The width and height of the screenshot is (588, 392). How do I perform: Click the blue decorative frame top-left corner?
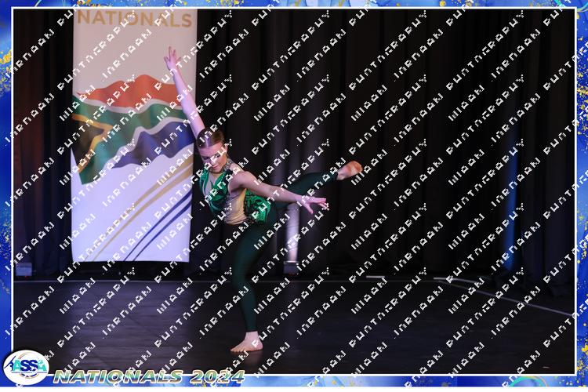6,6
